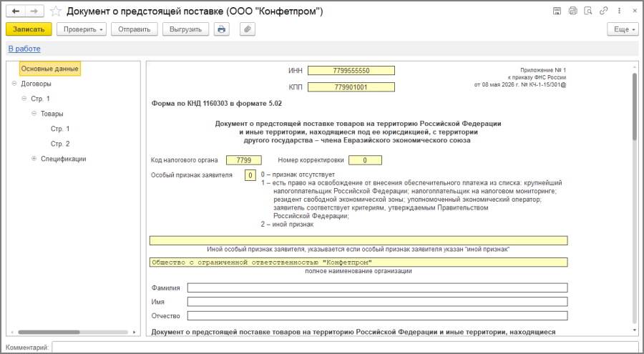
Task: Select the Товары tree node
Action: pos(52,114)
